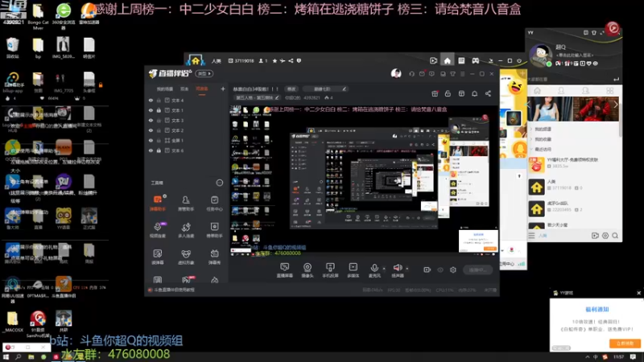
Task: Hide the 文本 3 layer
Action: [x=151, y=120]
